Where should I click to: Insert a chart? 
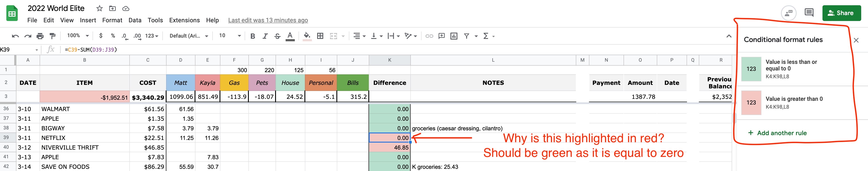tap(454, 36)
